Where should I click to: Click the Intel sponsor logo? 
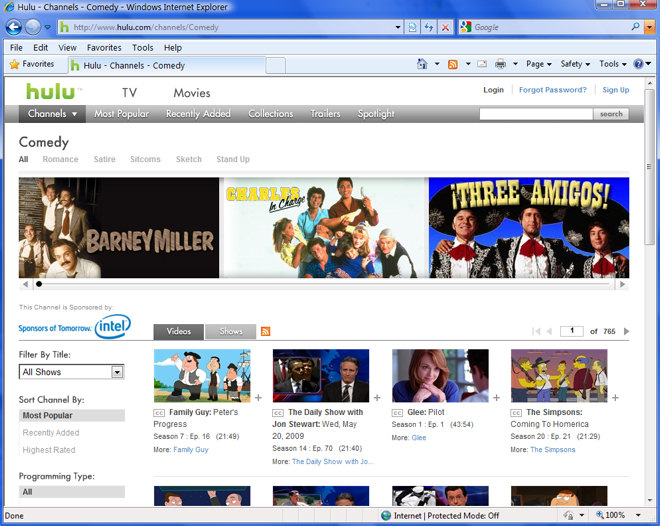tap(113, 327)
